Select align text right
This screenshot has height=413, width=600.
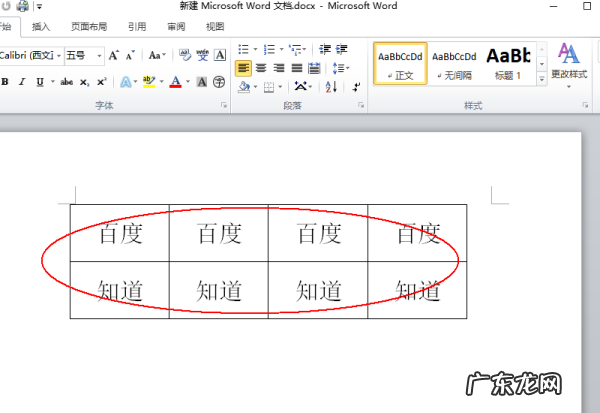point(279,68)
